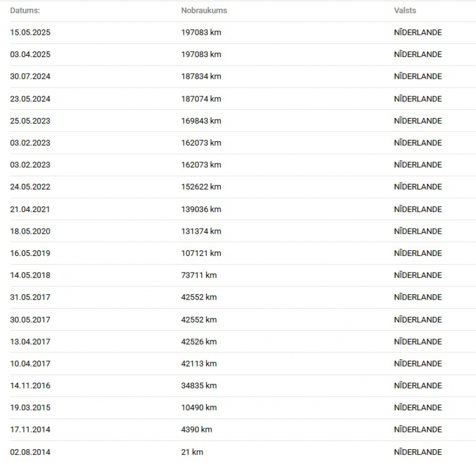The height and width of the screenshot is (468, 476).
Task: Click the Nobraukums column header
Action: [204, 11]
